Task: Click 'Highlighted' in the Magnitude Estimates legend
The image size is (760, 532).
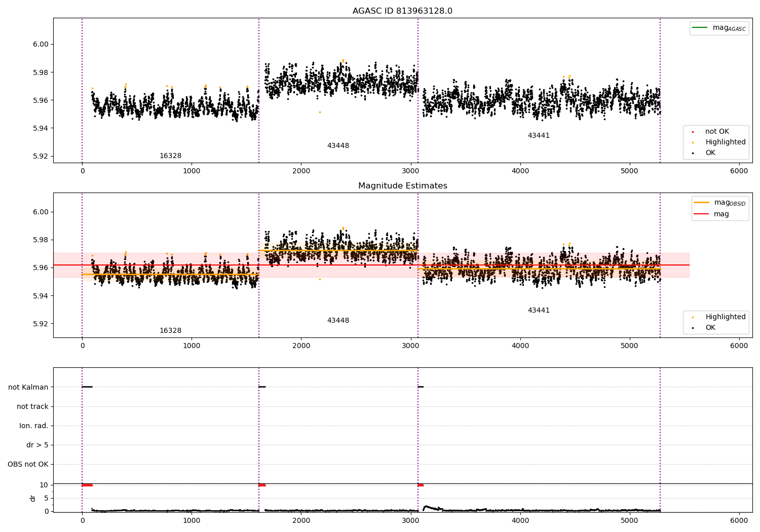Action: point(718,317)
